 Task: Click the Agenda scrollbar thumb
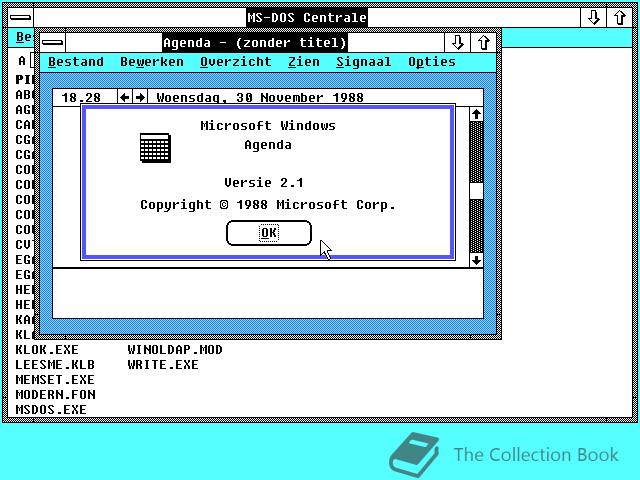(476, 191)
